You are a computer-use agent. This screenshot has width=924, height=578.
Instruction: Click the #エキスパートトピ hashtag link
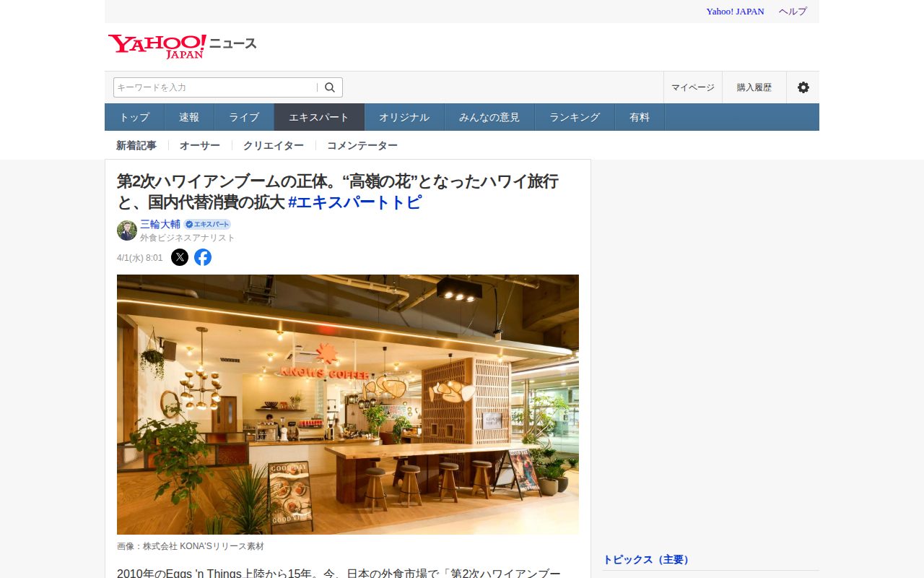click(x=354, y=202)
